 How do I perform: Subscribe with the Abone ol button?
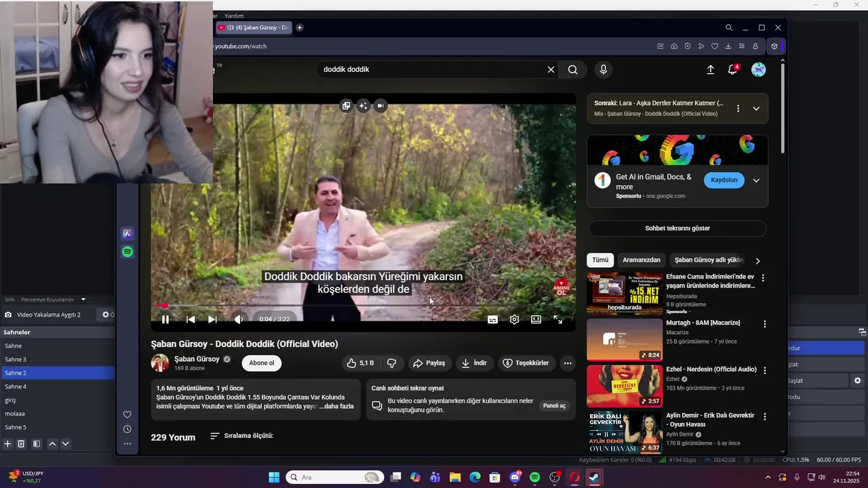point(262,363)
